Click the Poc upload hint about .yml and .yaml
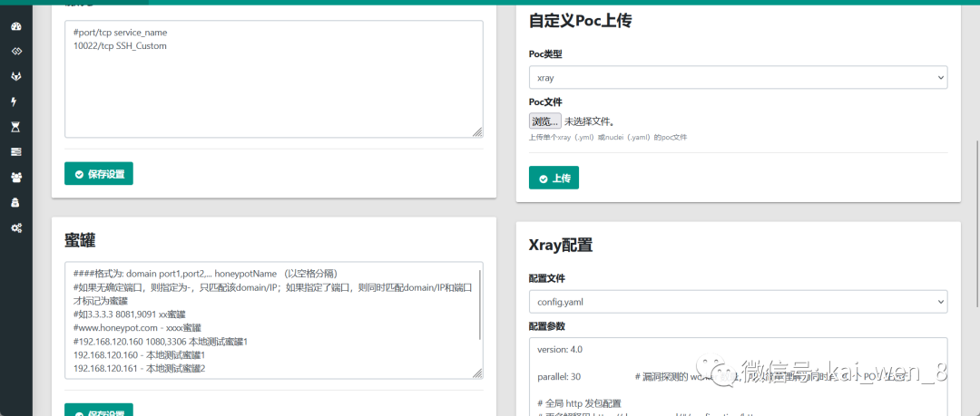 click(x=607, y=138)
